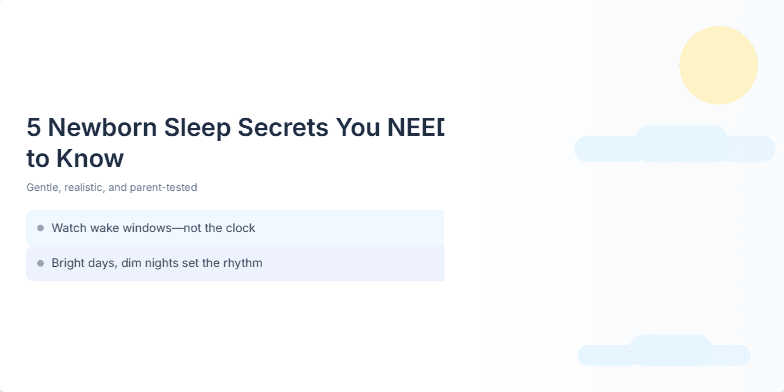Click the bullet dot beside Bright days
This screenshot has height=392, width=784.
point(40,263)
